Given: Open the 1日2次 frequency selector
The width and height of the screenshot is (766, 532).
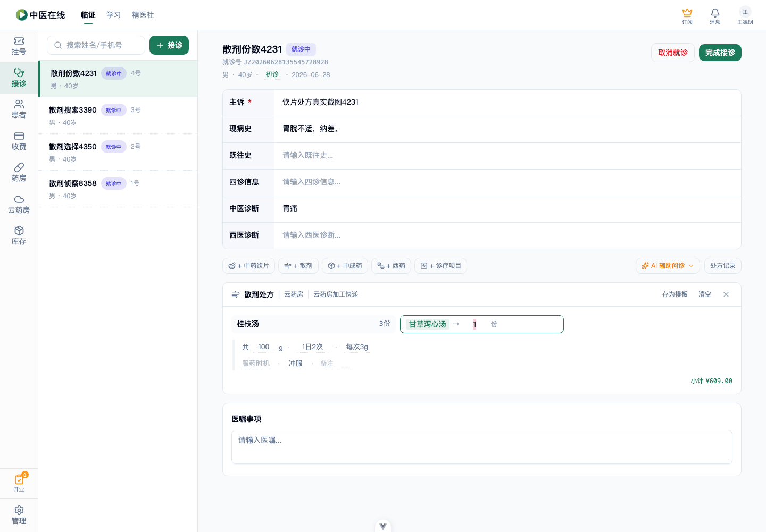Looking at the screenshot, I should [312, 347].
